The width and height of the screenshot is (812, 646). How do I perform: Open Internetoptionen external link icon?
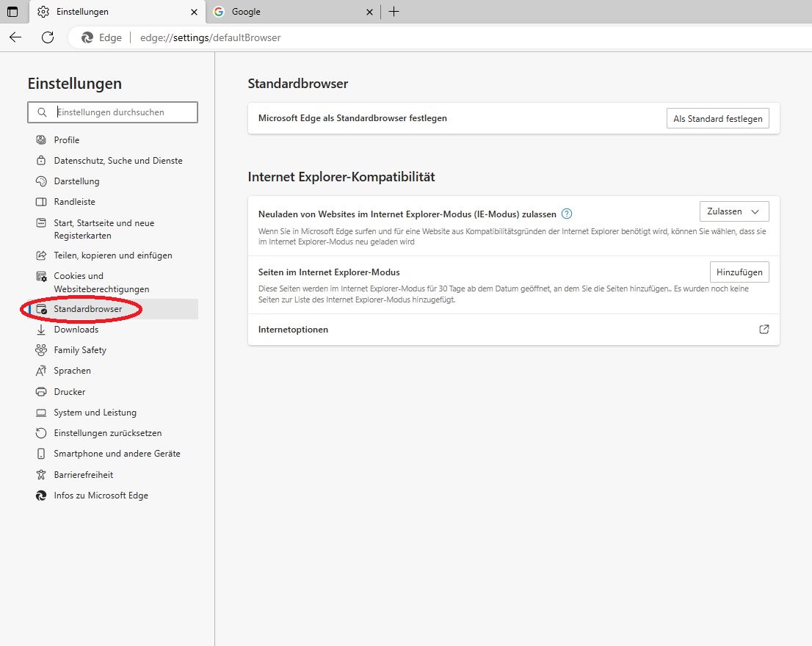(x=764, y=329)
